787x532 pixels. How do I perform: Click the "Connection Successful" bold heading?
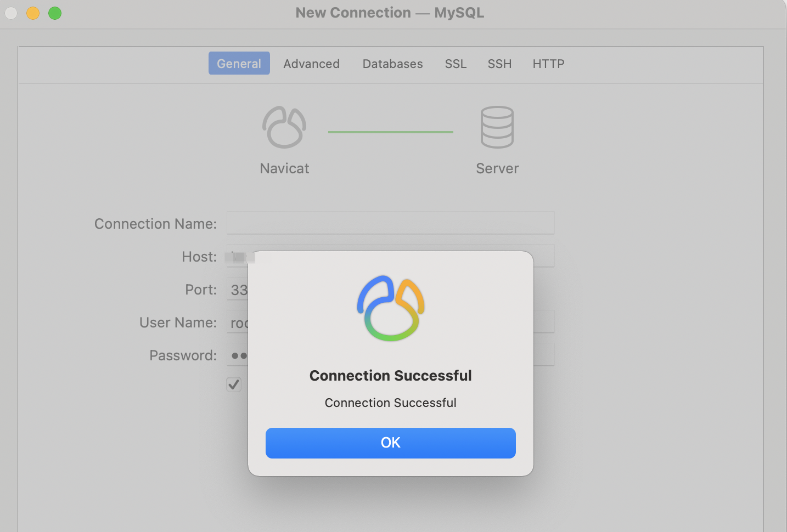pos(390,376)
